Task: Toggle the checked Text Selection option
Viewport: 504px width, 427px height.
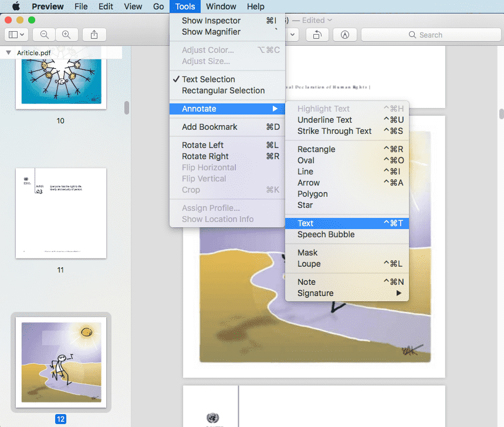Action: pos(208,79)
